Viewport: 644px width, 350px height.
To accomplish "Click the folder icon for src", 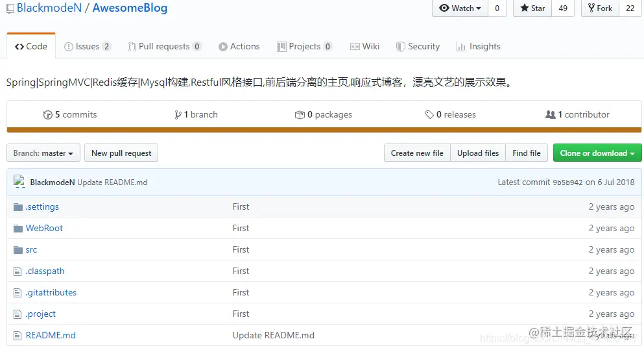I will click(18, 249).
